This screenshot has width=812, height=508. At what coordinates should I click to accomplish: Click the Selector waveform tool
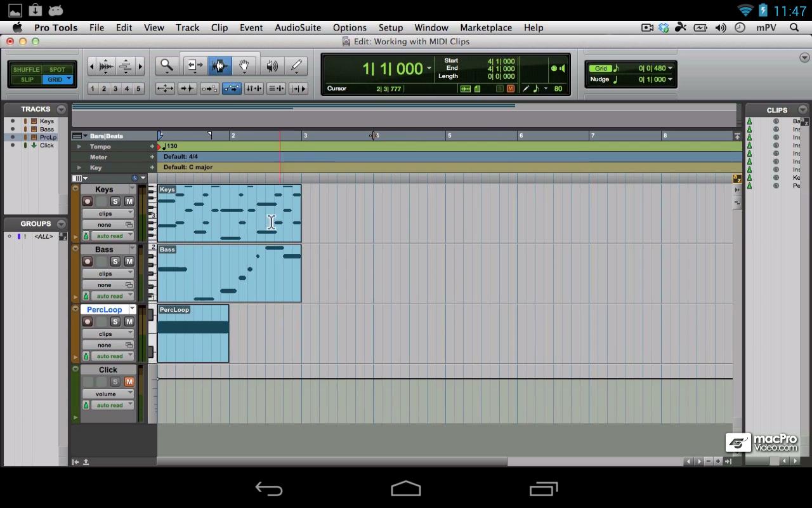click(x=219, y=65)
